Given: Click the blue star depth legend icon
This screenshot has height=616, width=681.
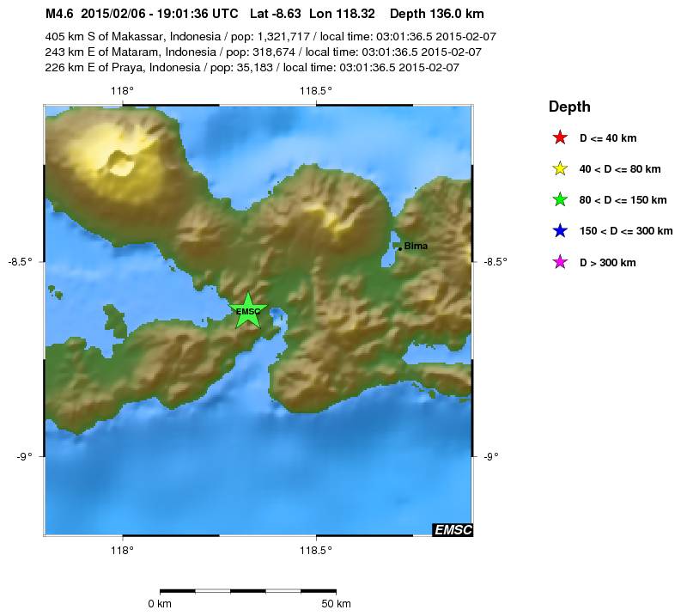Looking at the screenshot, I should [x=560, y=230].
